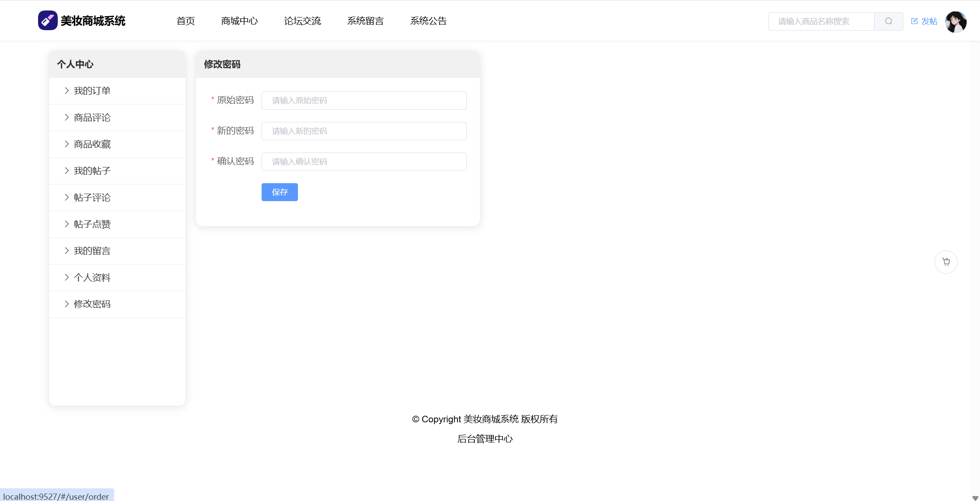Screen dimensions: 980x501
Task: Focus the 原始密码 input field
Action: pyautogui.click(x=364, y=101)
